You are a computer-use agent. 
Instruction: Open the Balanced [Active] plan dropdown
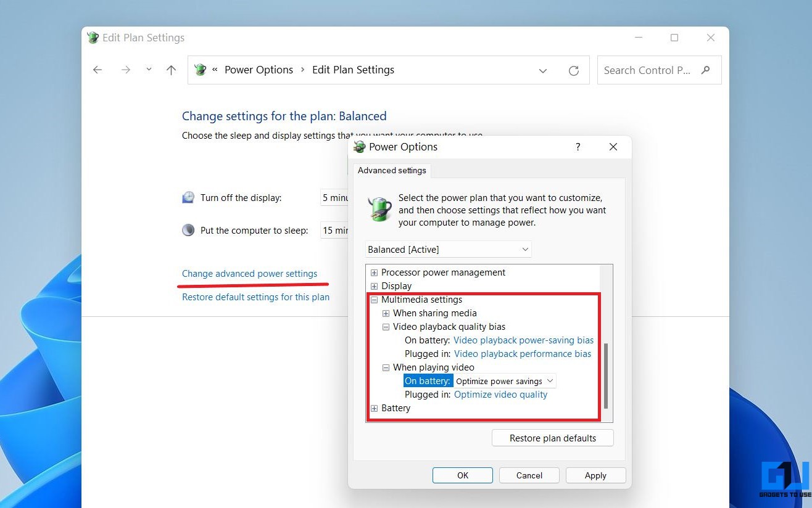point(448,250)
